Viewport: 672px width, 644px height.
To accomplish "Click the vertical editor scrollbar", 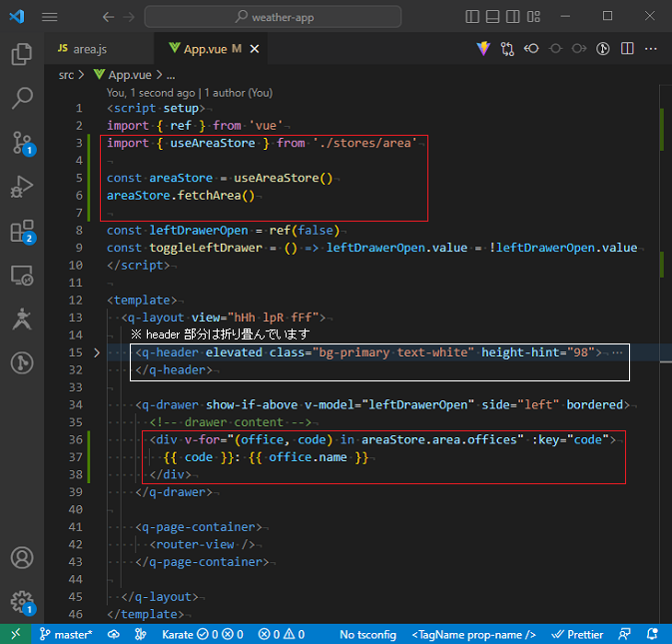I will (x=665, y=353).
